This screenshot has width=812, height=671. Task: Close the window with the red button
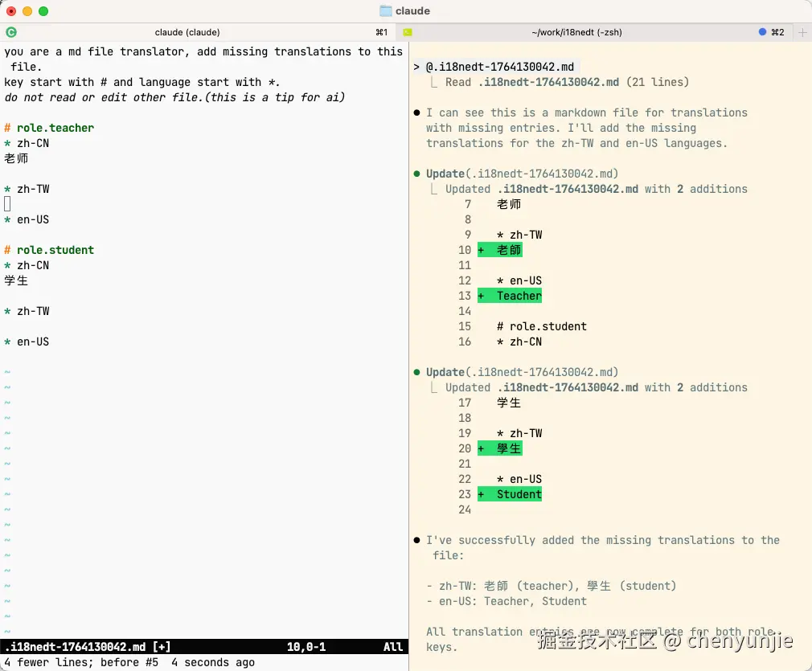[x=11, y=11]
